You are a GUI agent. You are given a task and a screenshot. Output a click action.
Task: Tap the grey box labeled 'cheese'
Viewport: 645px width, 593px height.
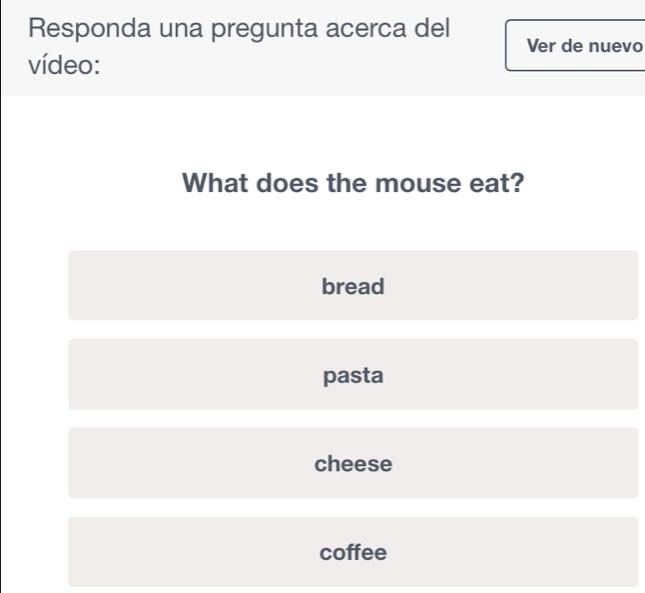click(353, 464)
